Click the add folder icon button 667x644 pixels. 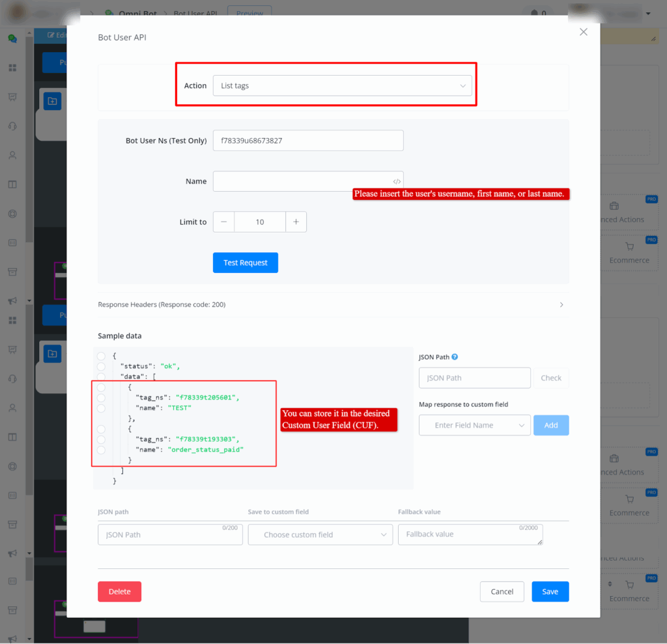(x=52, y=100)
